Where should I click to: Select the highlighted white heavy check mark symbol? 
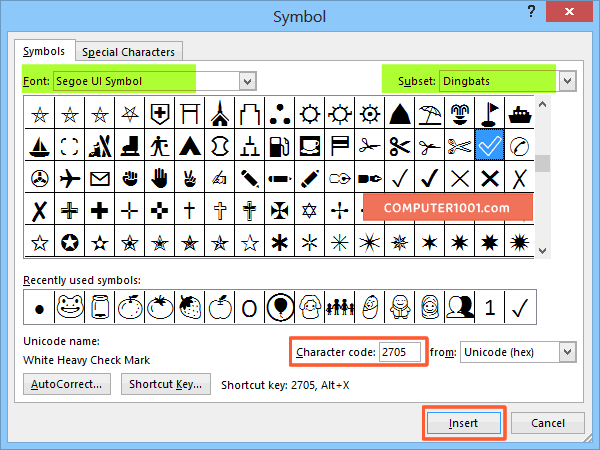[489, 146]
